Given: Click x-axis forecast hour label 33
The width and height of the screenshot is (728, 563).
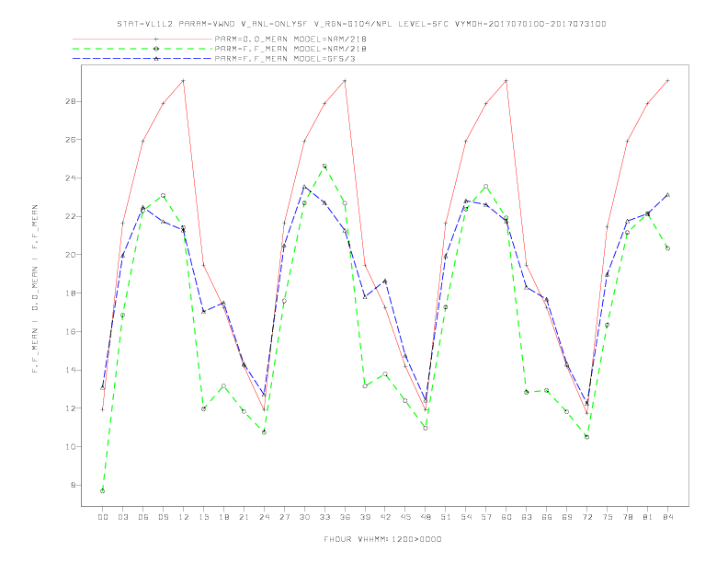Looking at the screenshot, I should pyautogui.click(x=324, y=517).
